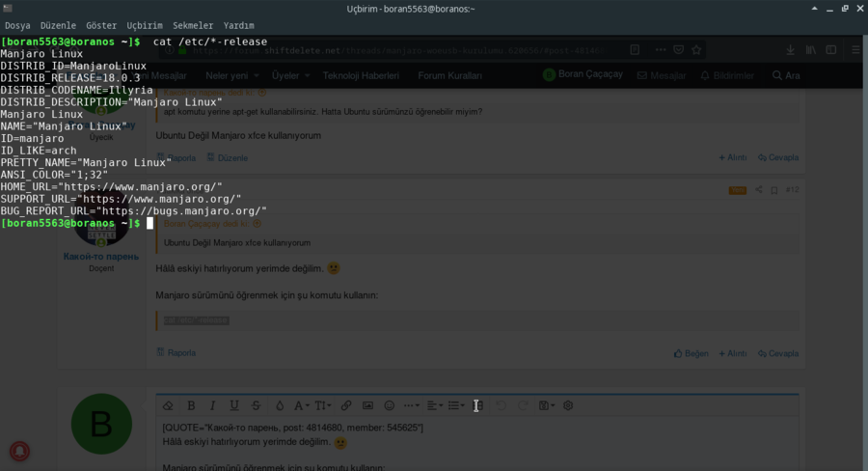868x471 pixels.
Task: Open the save draft dropdown in editor
Action: [547, 405]
